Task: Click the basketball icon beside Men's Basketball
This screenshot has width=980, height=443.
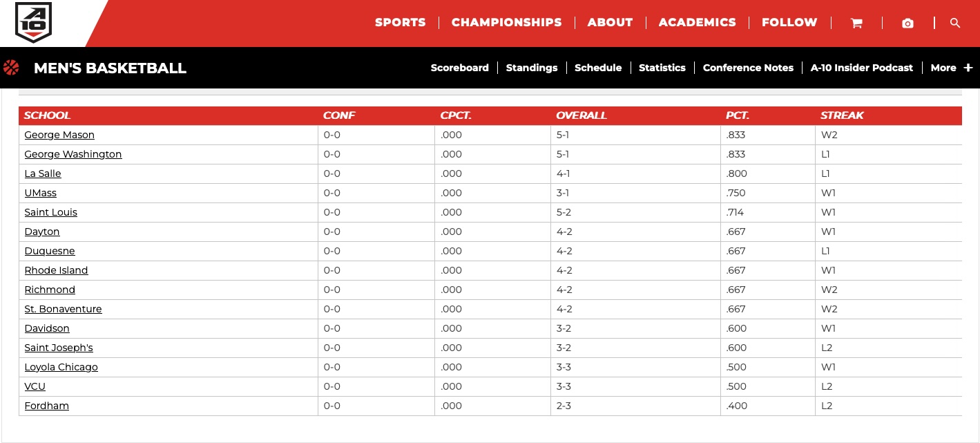Action: [11, 68]
